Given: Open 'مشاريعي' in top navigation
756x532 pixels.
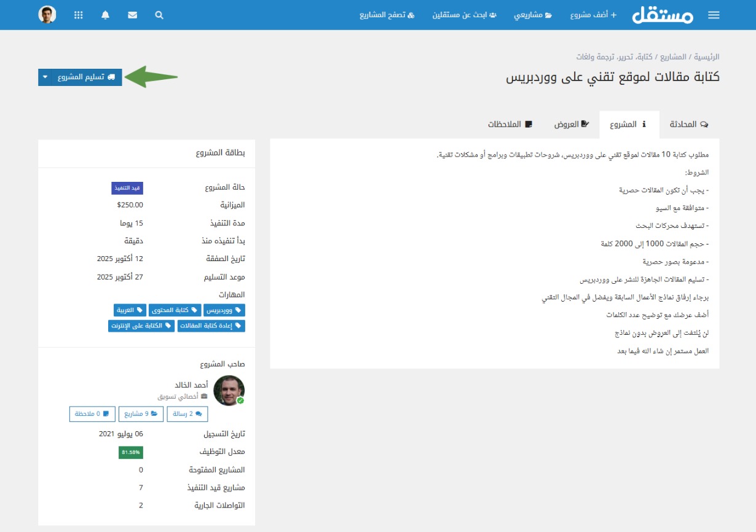Looking at the screenshot, I should point(533,15).
